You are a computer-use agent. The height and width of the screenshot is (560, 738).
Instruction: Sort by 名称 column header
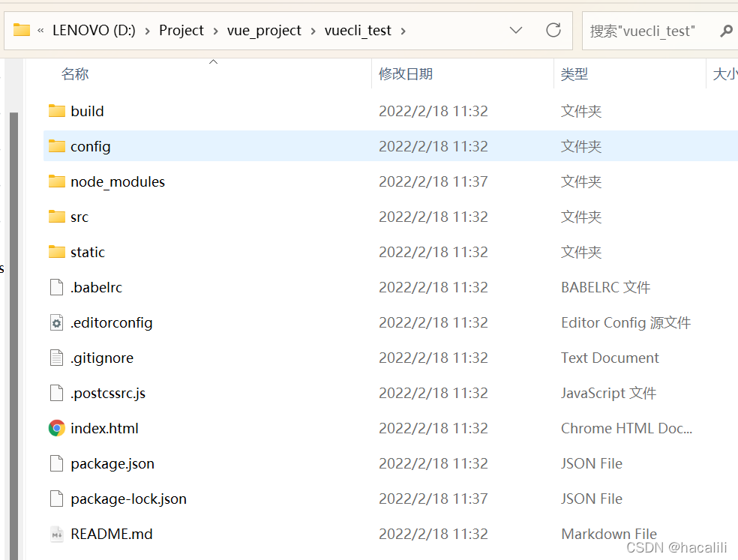pyautogui.click(x=75, y=74)
